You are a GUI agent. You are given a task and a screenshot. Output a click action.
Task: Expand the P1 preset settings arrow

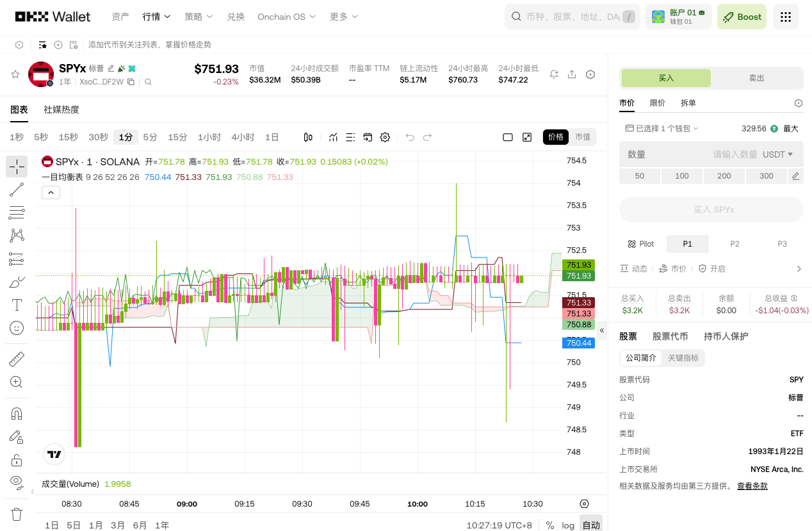[799, 269]
